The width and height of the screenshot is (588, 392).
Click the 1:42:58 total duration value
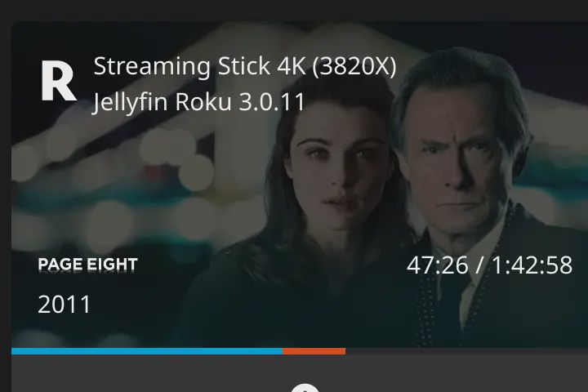pyautogui.click(x=532, y=265)
